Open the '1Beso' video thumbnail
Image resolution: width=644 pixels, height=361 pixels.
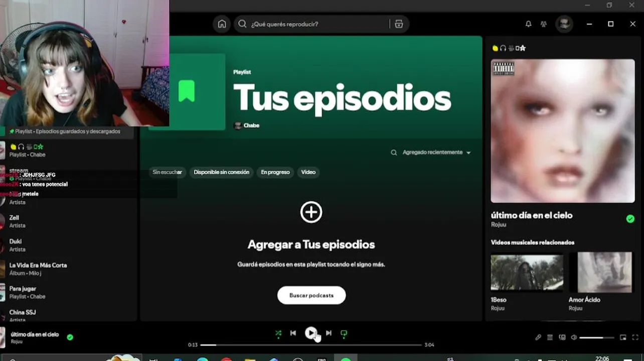click(527, 273)
